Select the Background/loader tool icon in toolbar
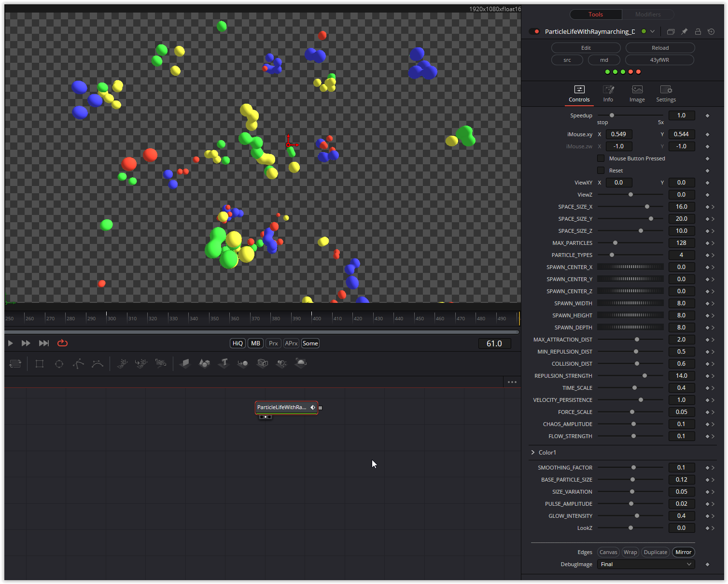The width and height of the screenshot is (728, 584). (15, 363)
